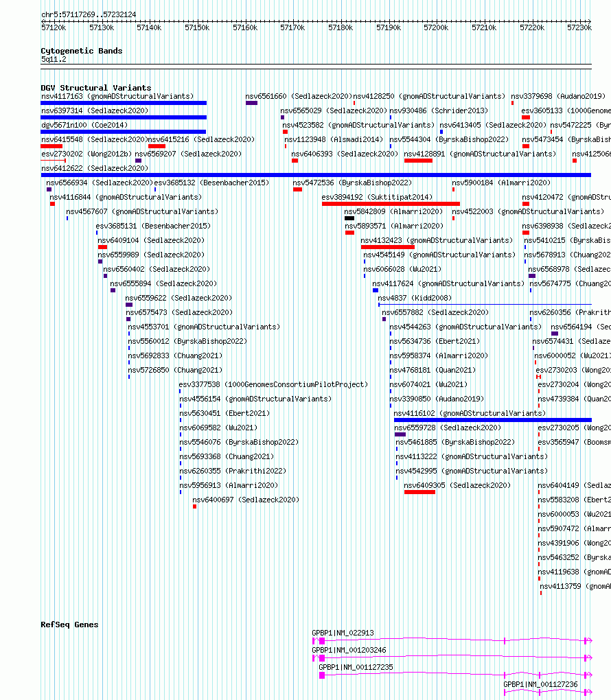Select nsv4128891 gnomAD variant label
The height and width of the screenshot is (700, 611).
coord(480,154)
